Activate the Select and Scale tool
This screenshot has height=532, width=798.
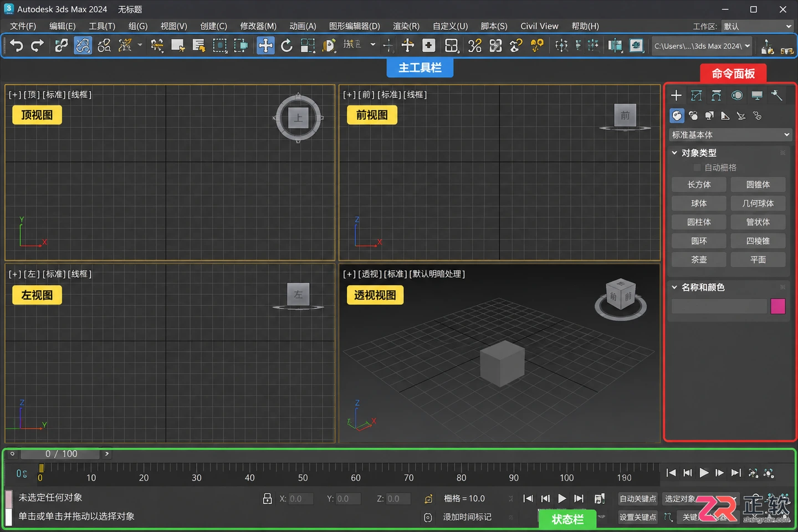point(308,45)
